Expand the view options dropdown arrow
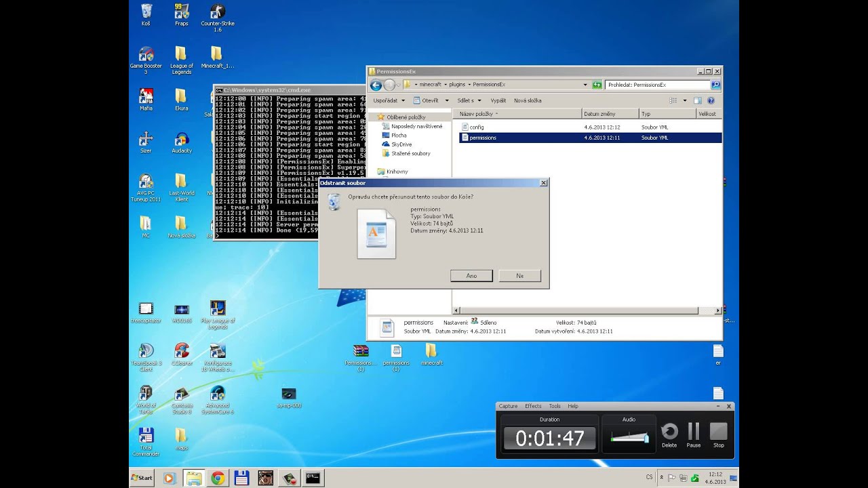 coord(685,100)
